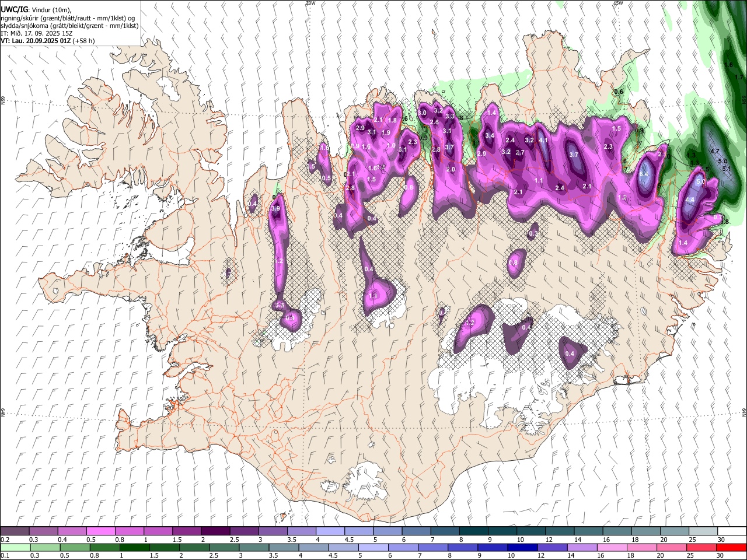Click the dusky purple 0.2 swatch in upper legend
This screenshot has width=747, height=560.
[15, 531]
